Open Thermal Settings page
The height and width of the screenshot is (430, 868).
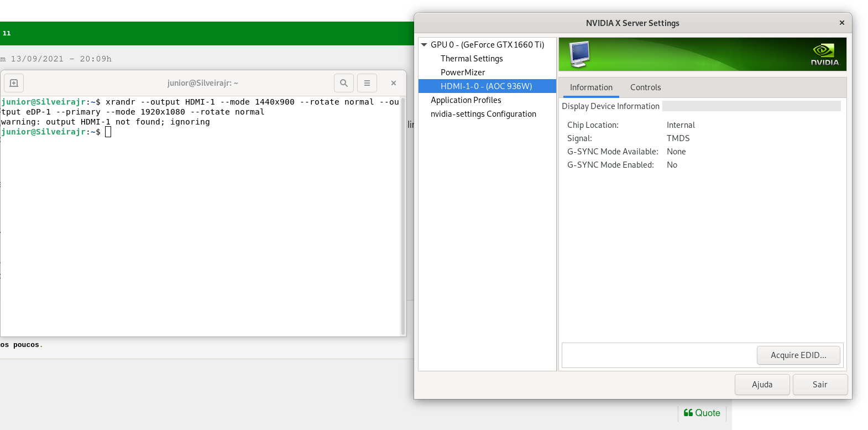click(x=472, y=59)
